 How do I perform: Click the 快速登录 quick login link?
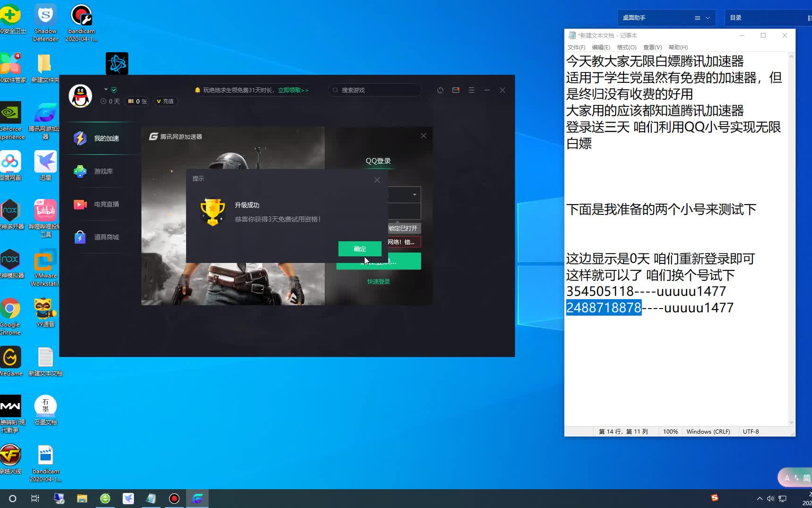[x=379, y=282]
